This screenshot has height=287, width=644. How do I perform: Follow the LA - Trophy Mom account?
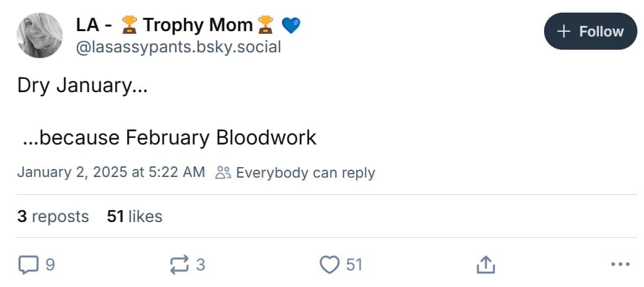tap(590, 31)
